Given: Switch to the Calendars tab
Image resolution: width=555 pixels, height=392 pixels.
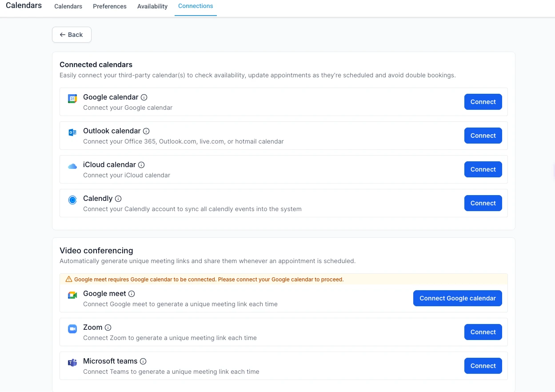Looking at the screenshot, I should pyautogui.click(x=68, y=6).
